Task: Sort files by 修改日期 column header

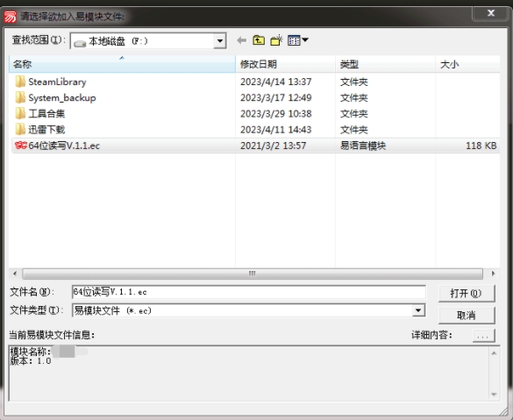Action: point(285,64)
